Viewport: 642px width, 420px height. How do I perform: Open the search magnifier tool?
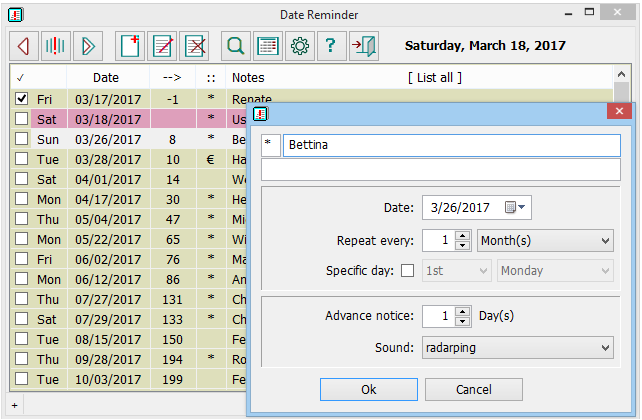[236, 46]
